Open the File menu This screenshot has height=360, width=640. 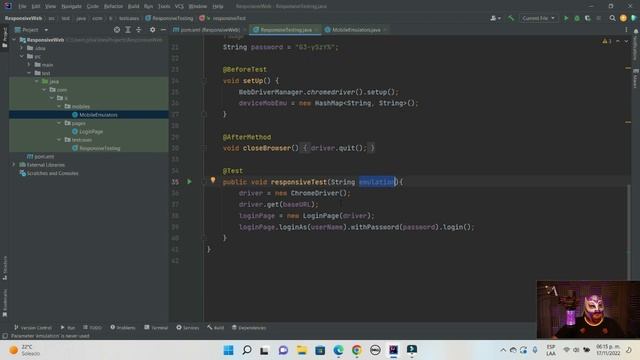[22, 6]
